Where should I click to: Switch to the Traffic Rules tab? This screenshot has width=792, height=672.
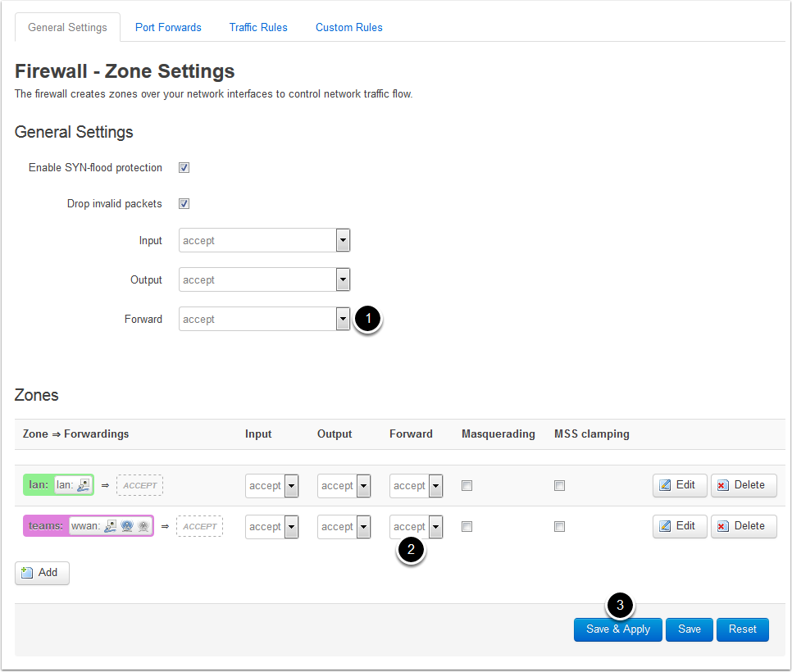point(258,27)
